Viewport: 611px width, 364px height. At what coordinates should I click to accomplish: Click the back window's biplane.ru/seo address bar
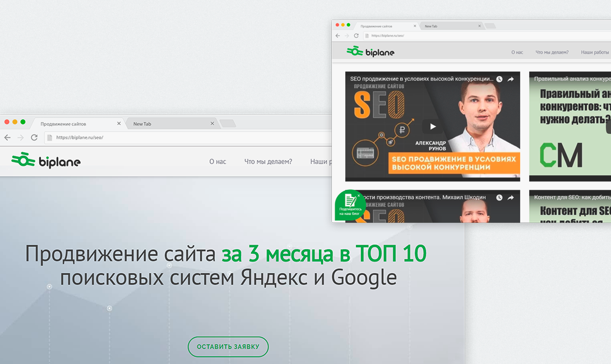point(187,137)
